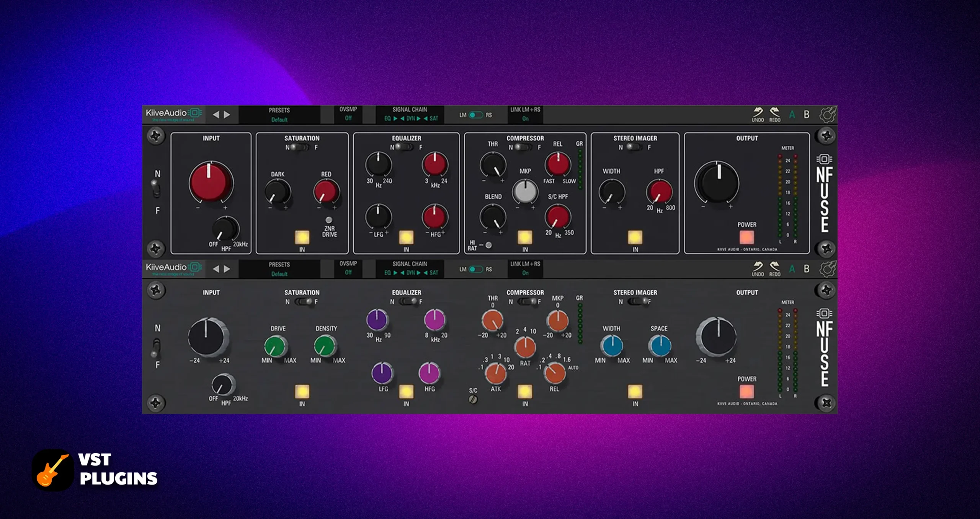Click blue SPACE knob on bottom unit
980x519 pixels.
pyautogui.click(x=660, y=345)
